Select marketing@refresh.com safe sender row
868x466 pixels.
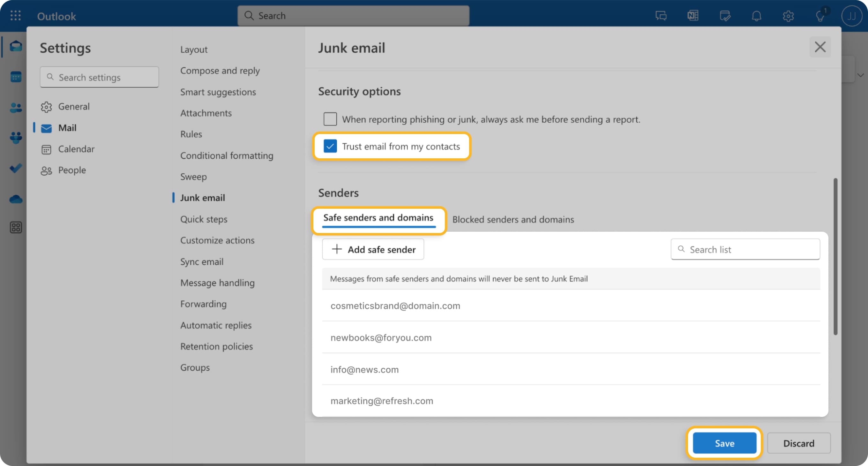(x=571, y=401)
